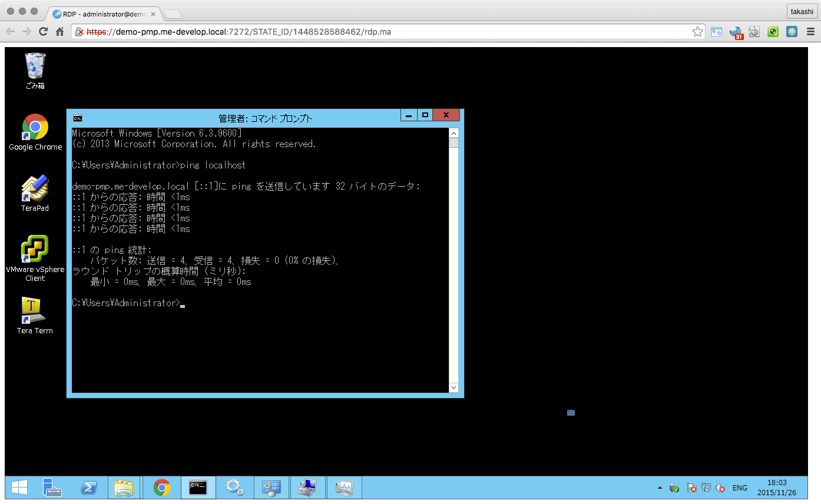Click the Command Prompt scrollbar up arrow
Viewport: 821px width, 504px height.
[x=453, y=132]
